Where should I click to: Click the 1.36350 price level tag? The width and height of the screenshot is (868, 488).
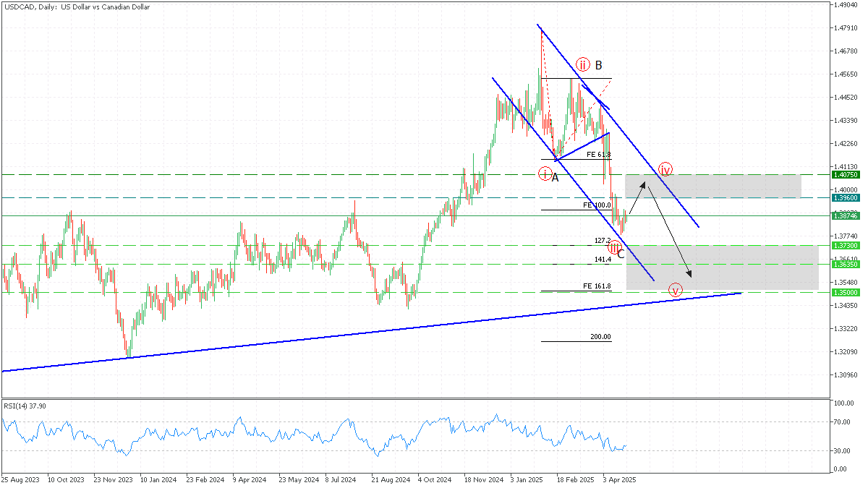click(x=845, y=265)
